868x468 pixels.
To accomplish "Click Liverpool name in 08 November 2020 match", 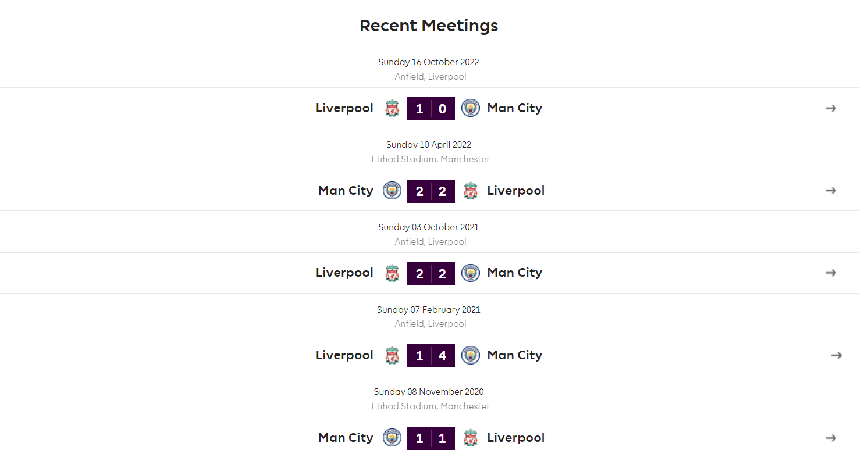I will pyautogui.click(x=516, y=438).
